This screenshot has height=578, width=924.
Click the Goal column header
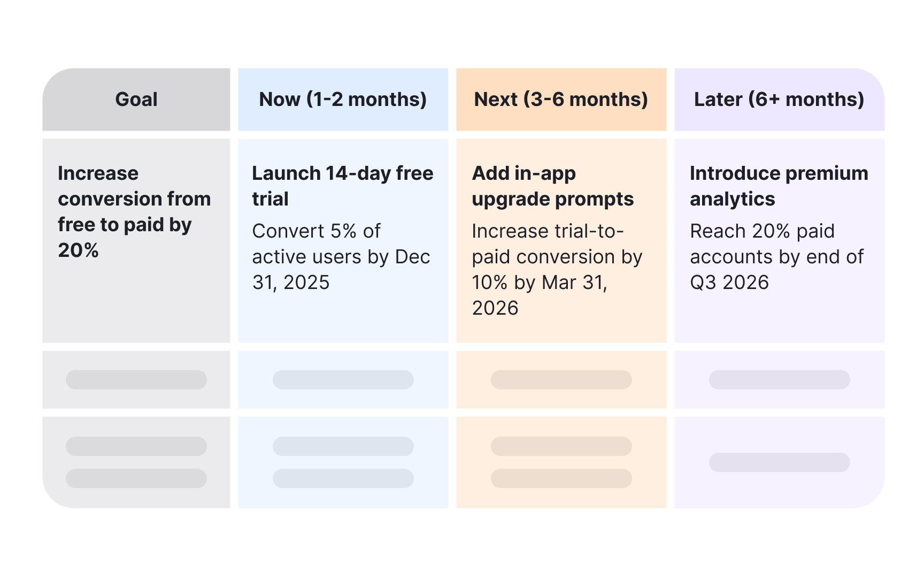[136, 100]
